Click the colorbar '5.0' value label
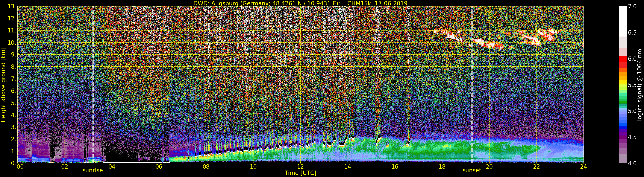 [632, 111]
